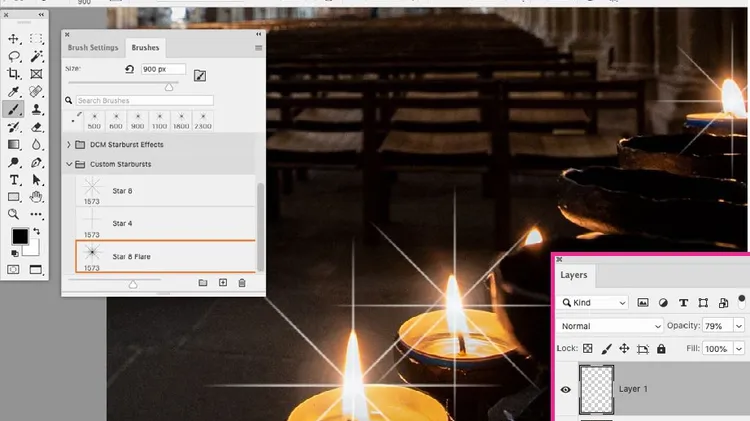Select the Lasso tool
This screenshot has height=421, width=750.
[x=13, y=56]
